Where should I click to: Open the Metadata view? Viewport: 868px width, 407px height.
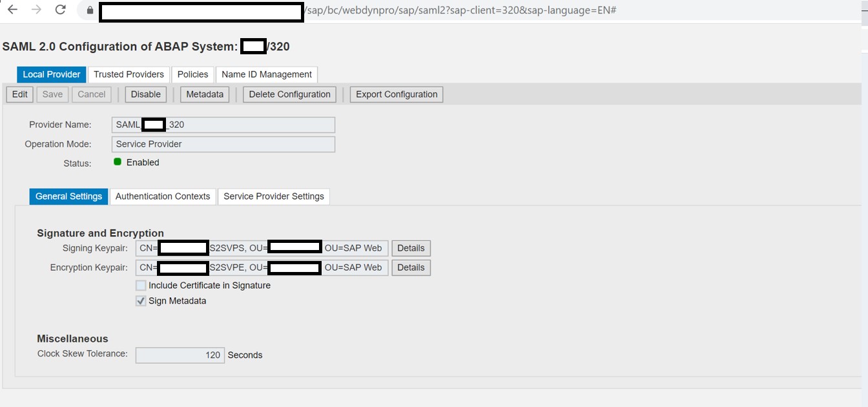point(204,94)
